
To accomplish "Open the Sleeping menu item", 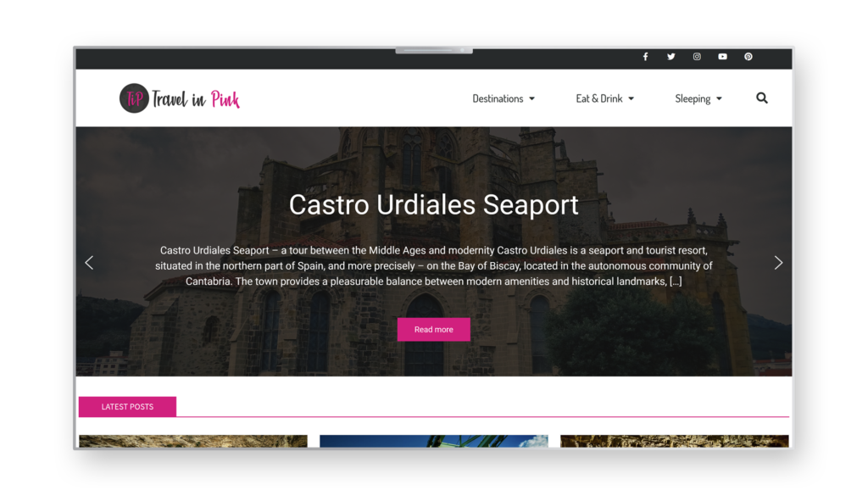I will click(693, 98).
